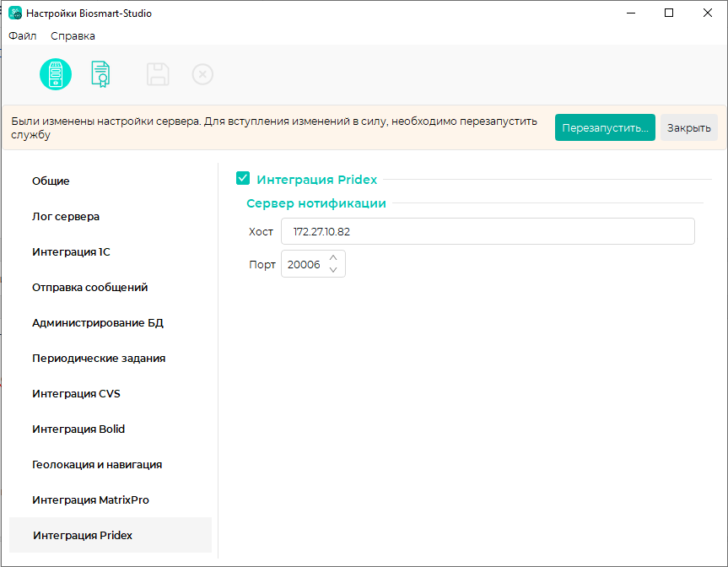Viewport: 728px width, 567px height.
Task: Open the Файл menu
Action: click(22, 35)
